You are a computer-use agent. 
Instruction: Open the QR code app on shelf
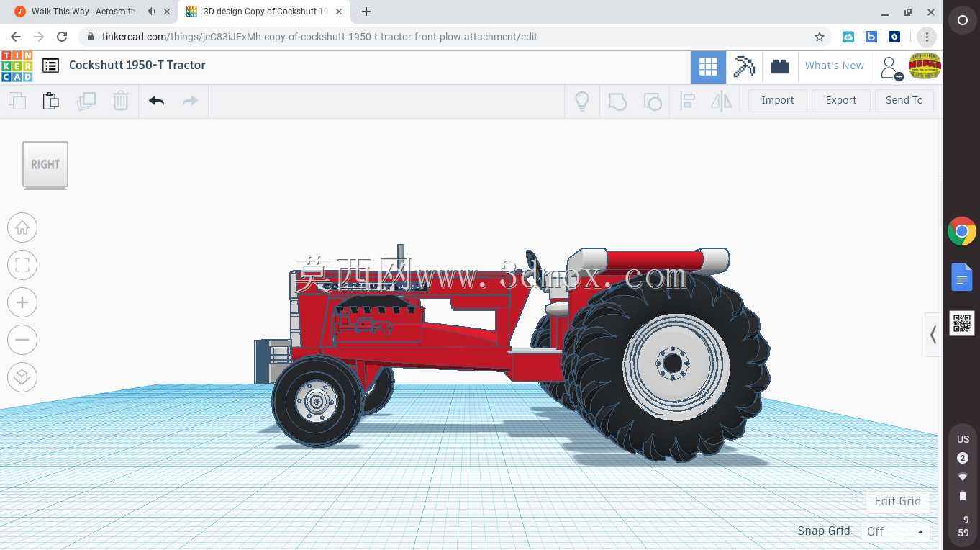coord(962,323)
